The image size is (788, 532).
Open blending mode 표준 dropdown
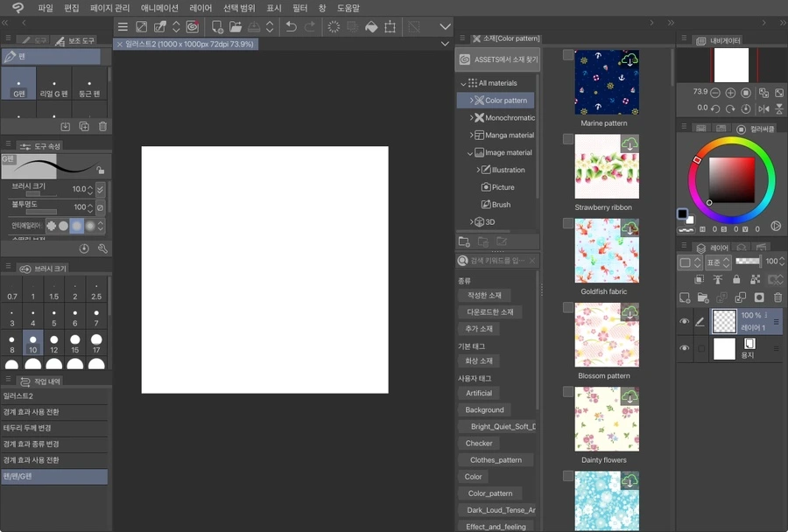(718, 262)
